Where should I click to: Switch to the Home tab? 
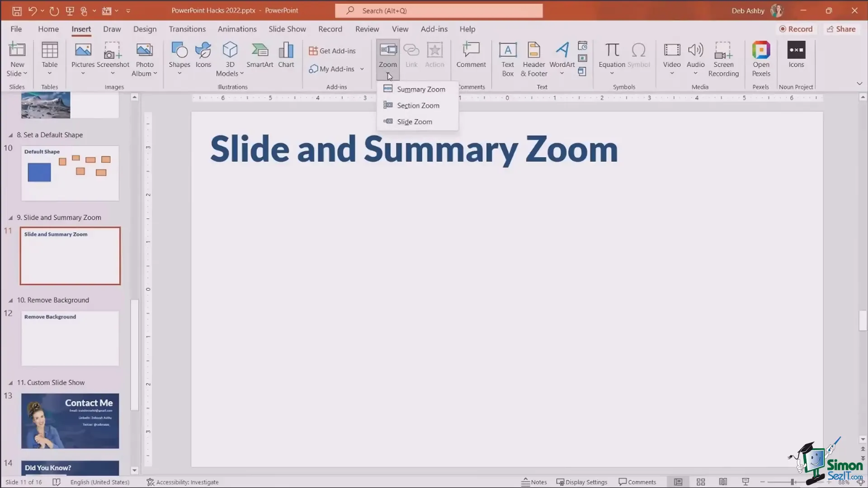point(48,29)
